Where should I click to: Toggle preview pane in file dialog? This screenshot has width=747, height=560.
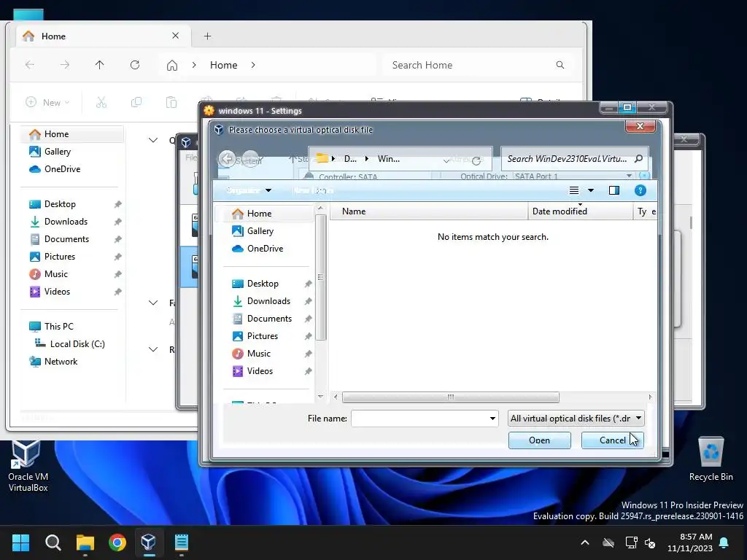[x=614, y=190]
